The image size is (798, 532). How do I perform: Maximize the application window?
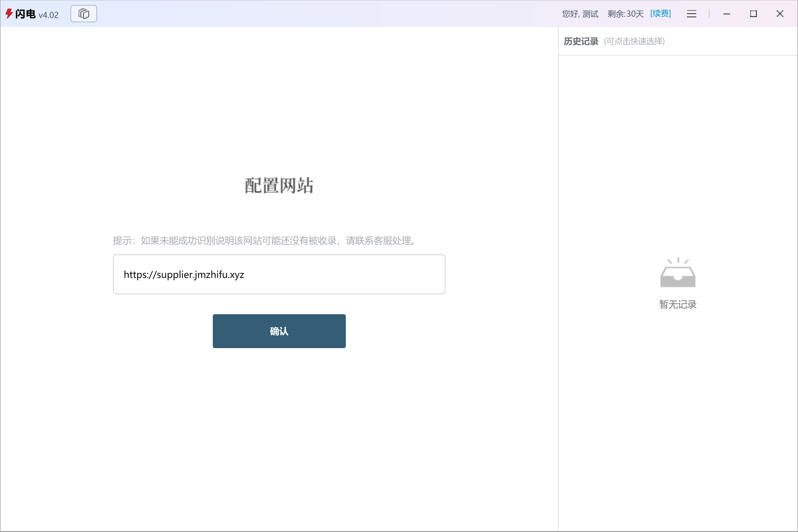[753, 14]
